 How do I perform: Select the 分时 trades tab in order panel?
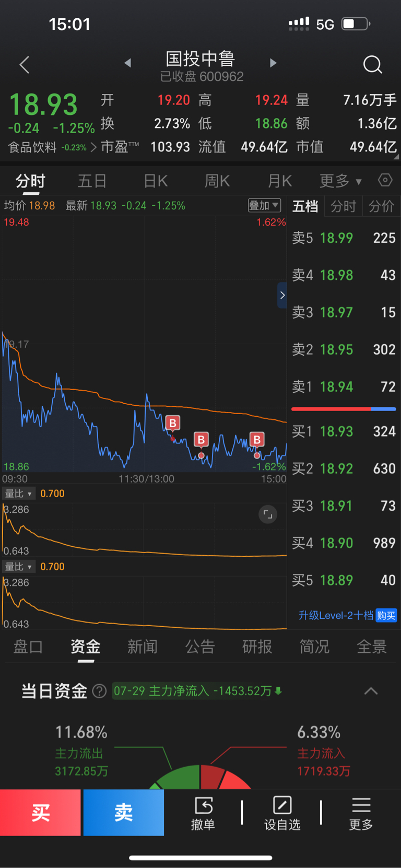(x=343, y=206)
